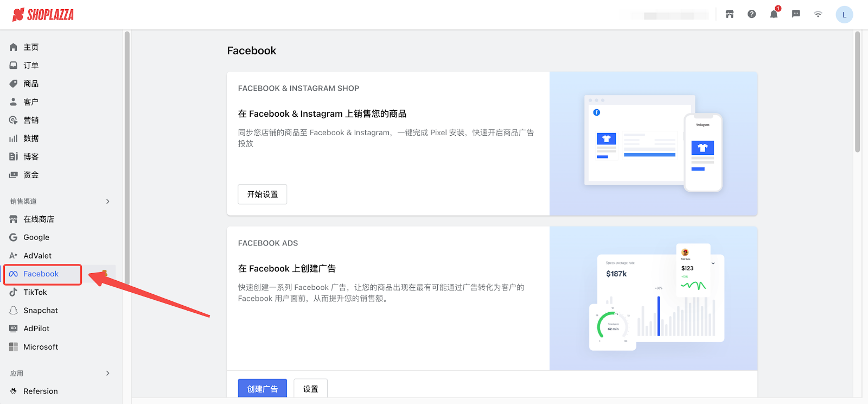868x404 pixels.
Task: Open 营销 menu item
Action: [x=31, y=120]
